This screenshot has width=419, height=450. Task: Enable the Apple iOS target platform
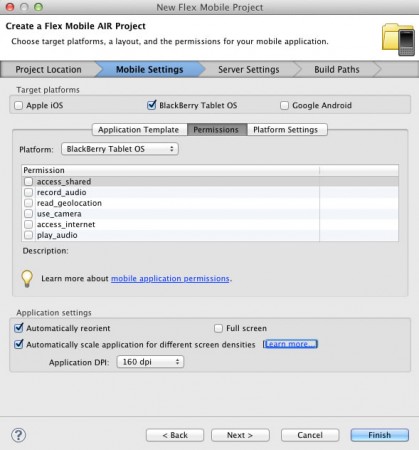19,105
